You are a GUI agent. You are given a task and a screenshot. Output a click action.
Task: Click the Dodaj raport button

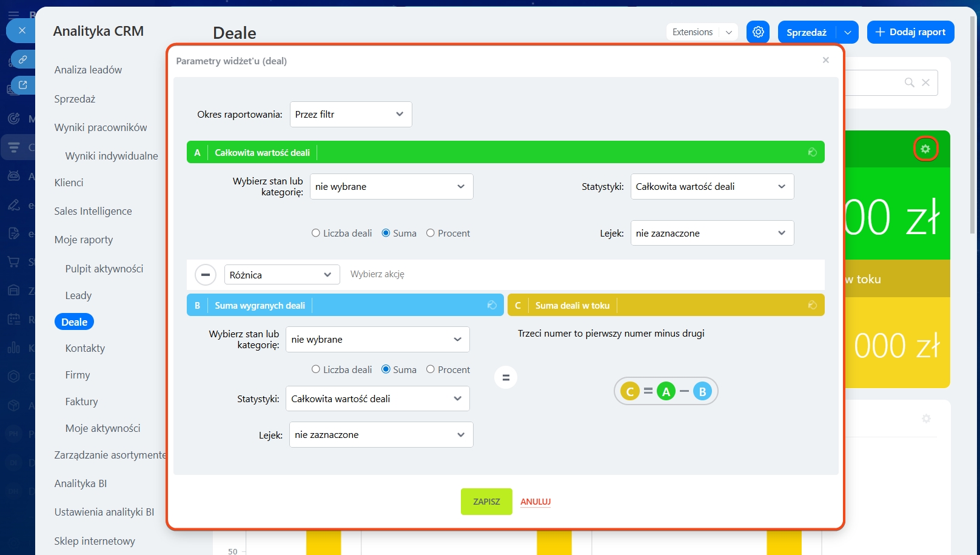click(x=910, y=32)
